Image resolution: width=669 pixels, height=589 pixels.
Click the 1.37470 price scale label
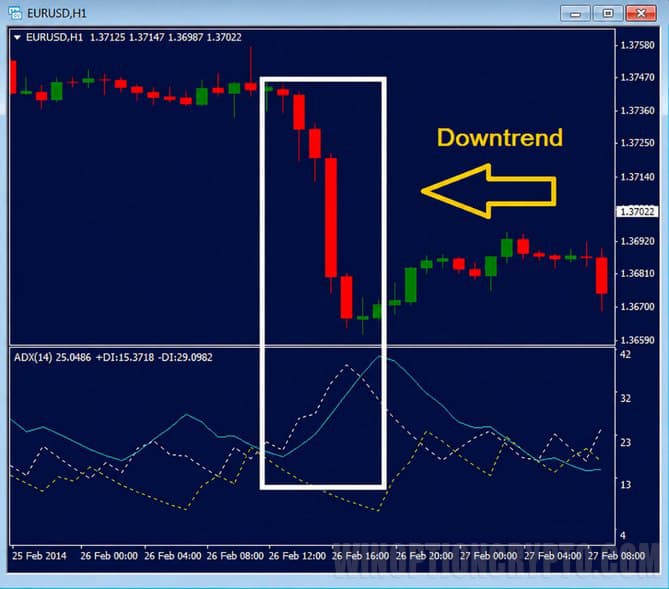[x=637, y=77]
